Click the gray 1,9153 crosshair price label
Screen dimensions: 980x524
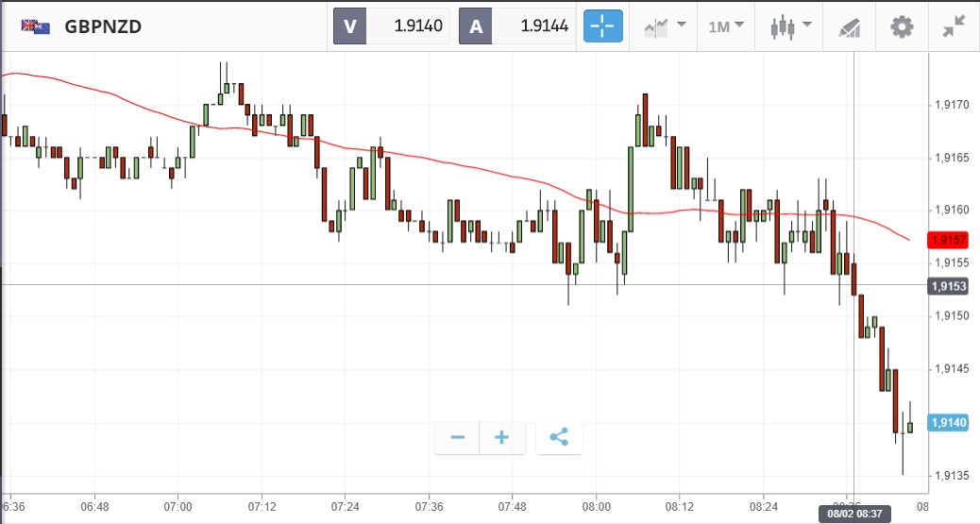click(948, 286)
